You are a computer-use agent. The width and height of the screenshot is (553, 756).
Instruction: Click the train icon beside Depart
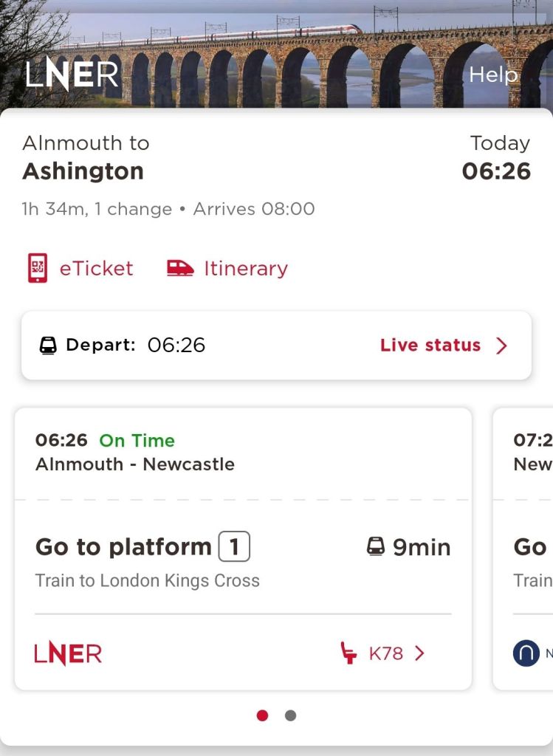pyautogui.click(x=48, y=346)
